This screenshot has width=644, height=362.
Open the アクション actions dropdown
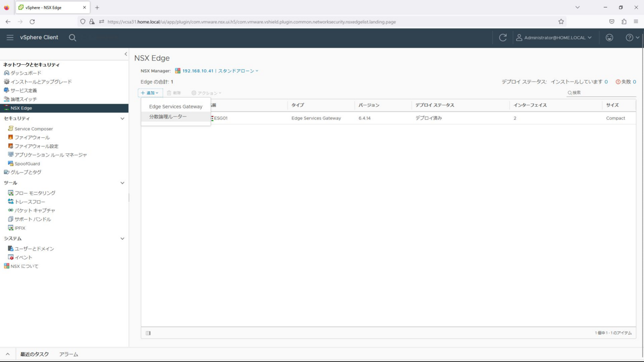coord(207,93)
